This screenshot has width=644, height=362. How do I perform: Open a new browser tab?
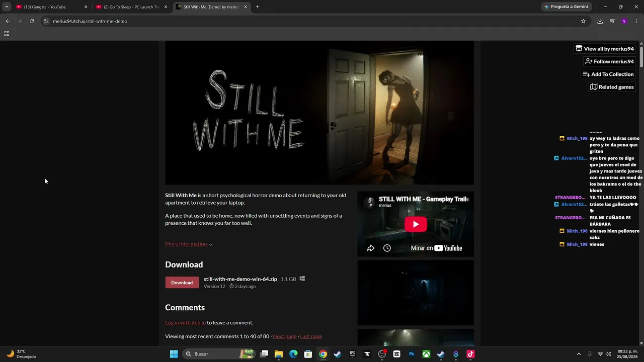click(258, 7)
